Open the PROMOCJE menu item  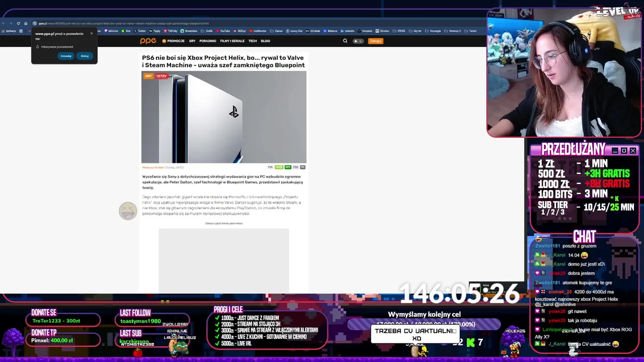pos(174,41)
